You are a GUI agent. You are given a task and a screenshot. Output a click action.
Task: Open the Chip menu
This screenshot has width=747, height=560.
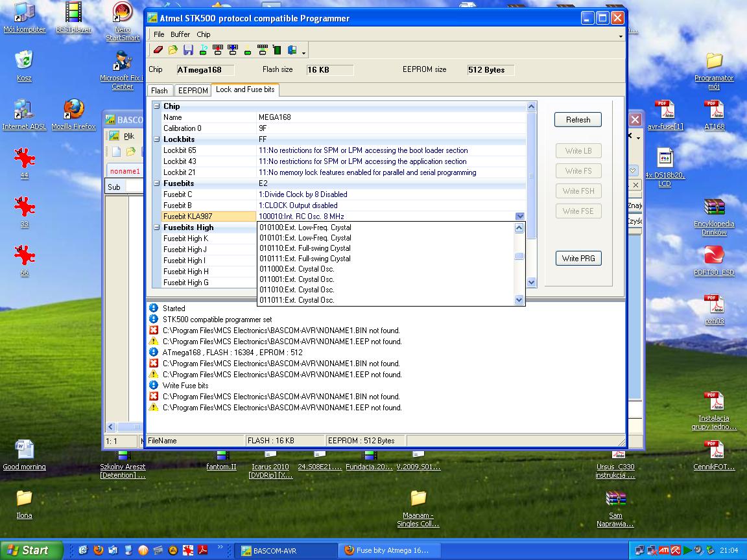click(204, 34)
